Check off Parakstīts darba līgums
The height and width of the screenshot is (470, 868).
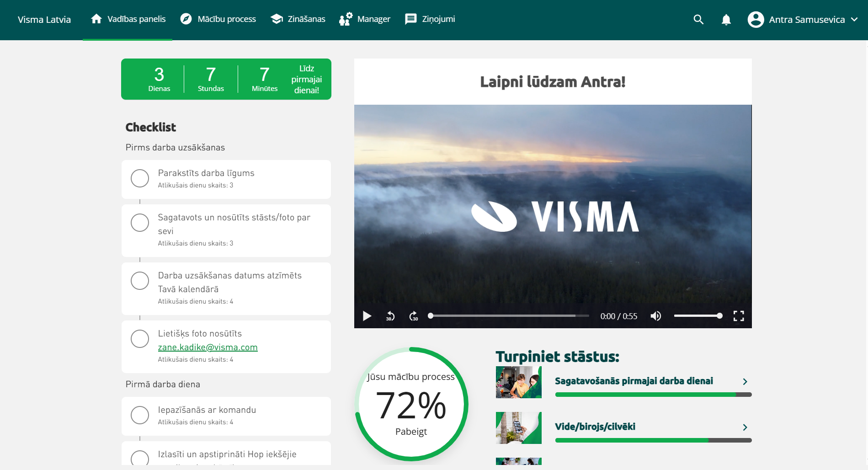point(140,178)
